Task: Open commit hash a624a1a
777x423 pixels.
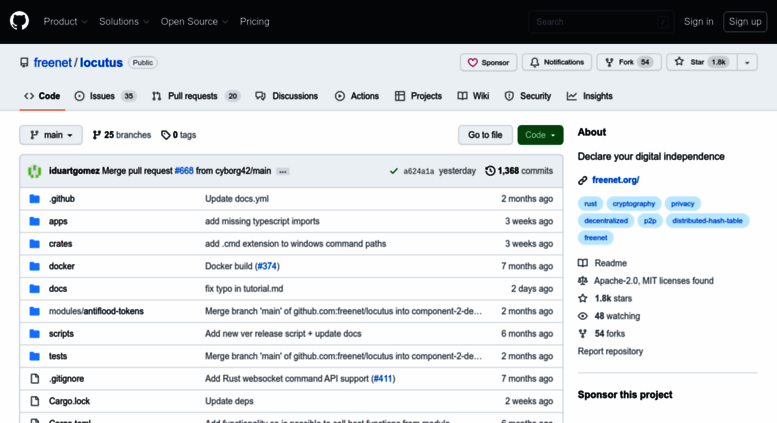Action: (419, 171)
